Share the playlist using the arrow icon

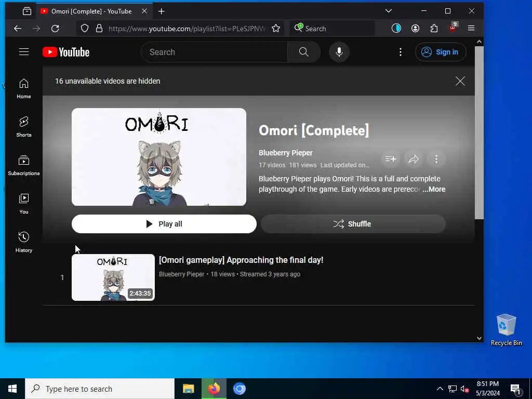point(413,159)
